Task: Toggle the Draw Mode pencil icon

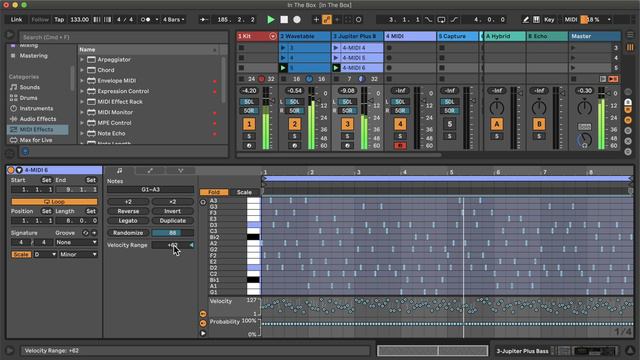Action: pyautogui.click(x=526, y=20)
